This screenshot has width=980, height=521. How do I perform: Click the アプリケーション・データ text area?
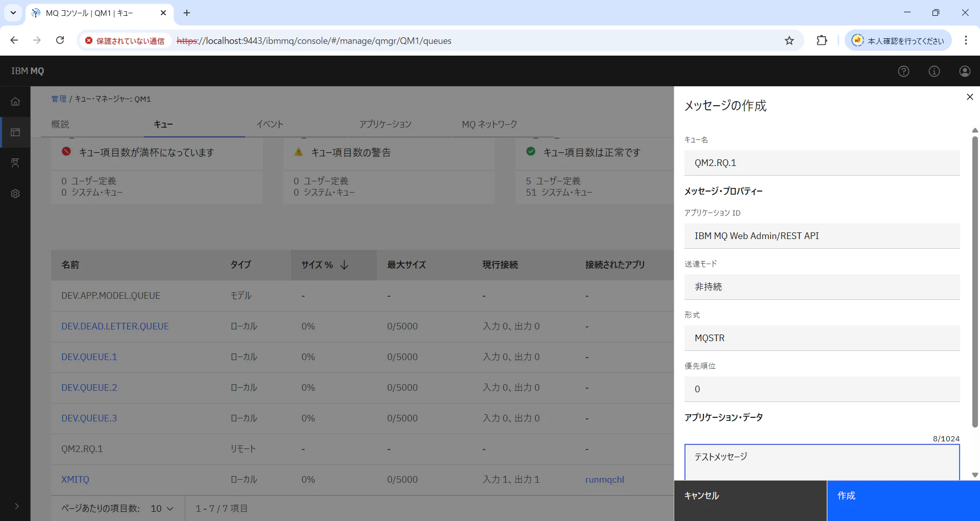point(822,462)
